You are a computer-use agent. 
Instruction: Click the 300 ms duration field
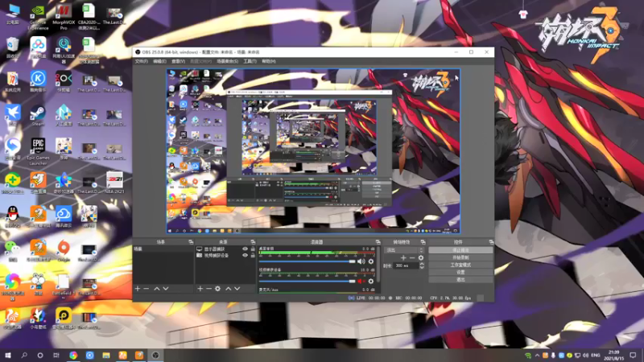point(406,265)
